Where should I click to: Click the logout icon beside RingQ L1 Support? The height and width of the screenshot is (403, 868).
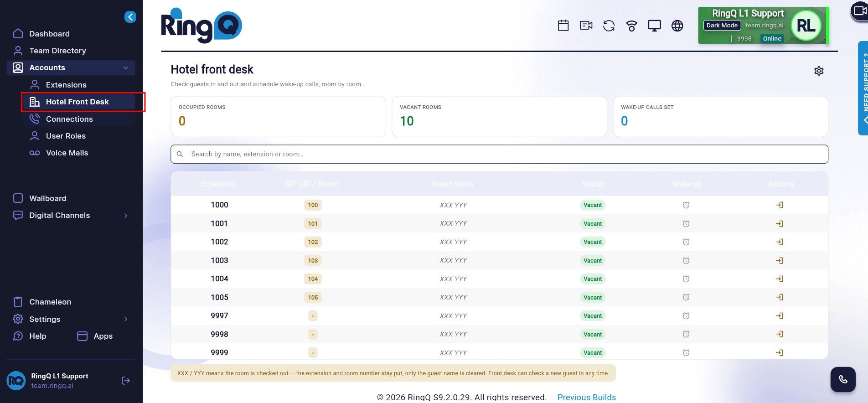pyautogui.click(x=126, y=381)
